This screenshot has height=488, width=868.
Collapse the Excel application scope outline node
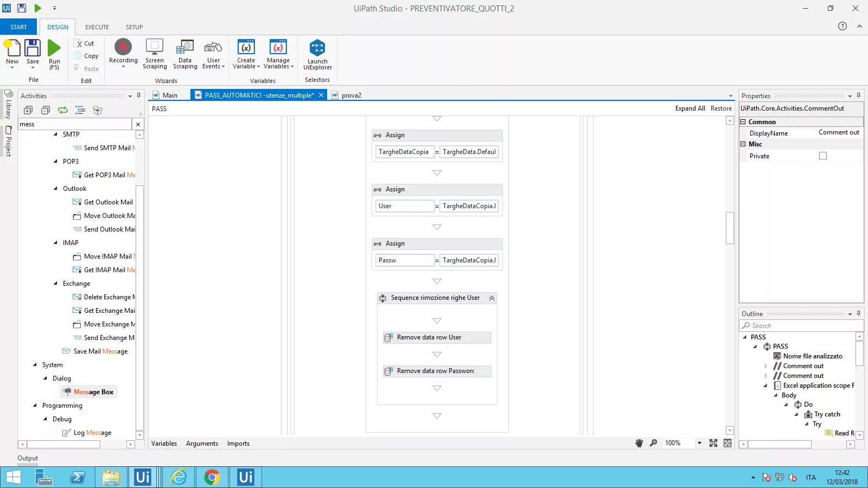[x=765, y=386]
